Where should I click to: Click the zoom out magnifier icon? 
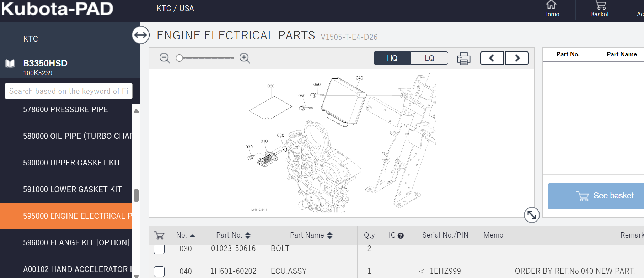[x=164, y=58]
